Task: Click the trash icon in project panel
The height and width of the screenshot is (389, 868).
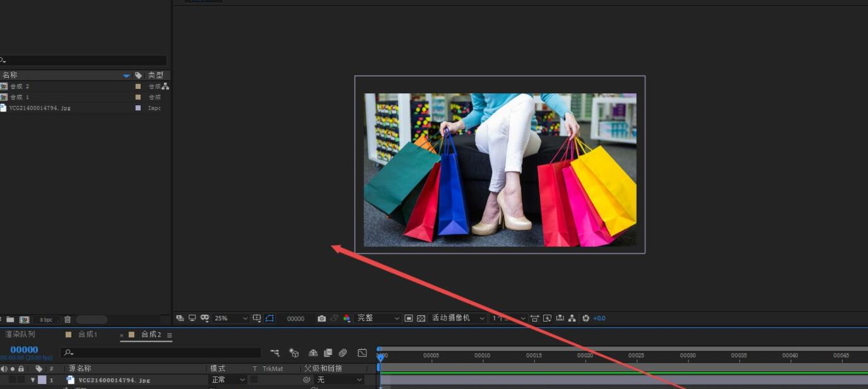Action: (x=67, y=319)
